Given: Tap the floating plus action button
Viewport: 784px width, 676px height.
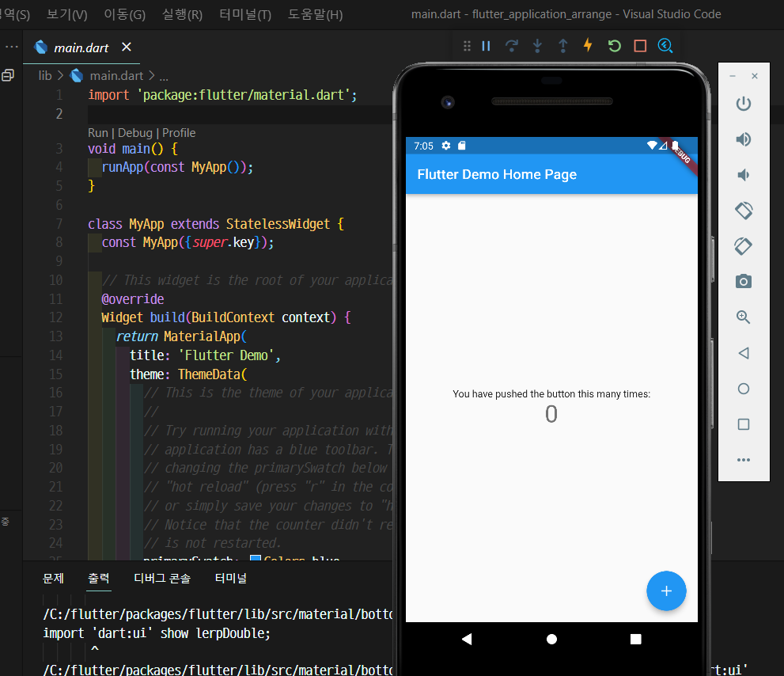Looking at the screenshot, I should pos(666,591).
